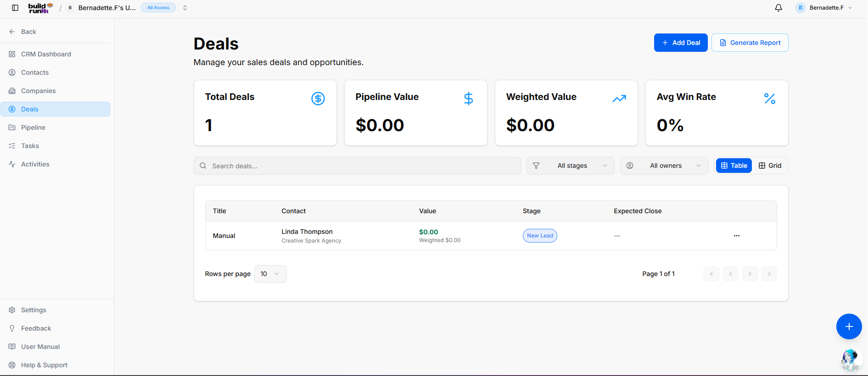Open CRM Dashboard in sidebar
Image resolution: width=868 pixels, height=376 pixels.
pyautogui.click(x=56, y=54)
